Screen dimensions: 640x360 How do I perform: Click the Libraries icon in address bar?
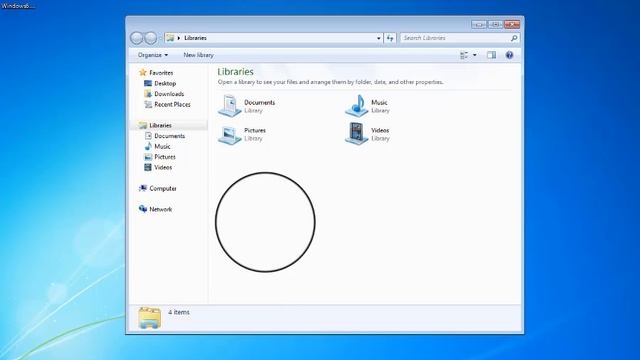point(171,38)
